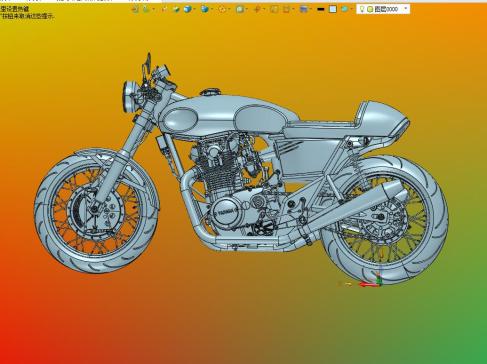
Task: Click the green and blue box toolbar icon
Action: 176,9
